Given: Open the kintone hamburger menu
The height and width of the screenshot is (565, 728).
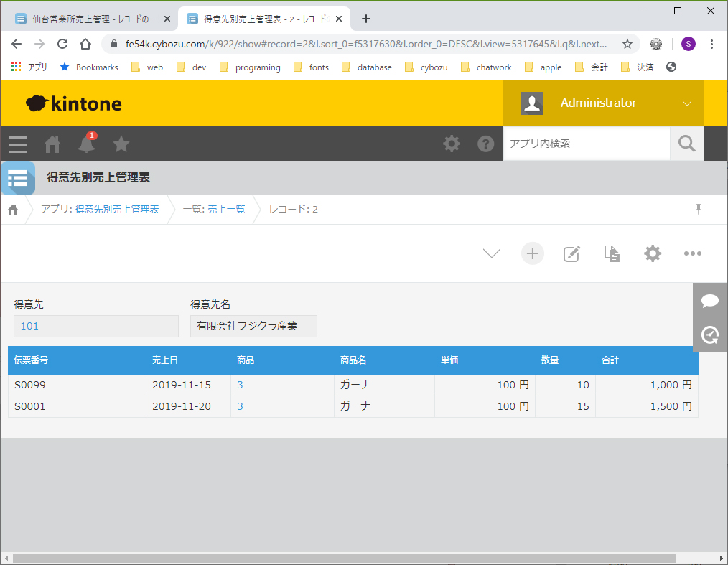Looking at the screenshot, I should click(x=18, y=144).
